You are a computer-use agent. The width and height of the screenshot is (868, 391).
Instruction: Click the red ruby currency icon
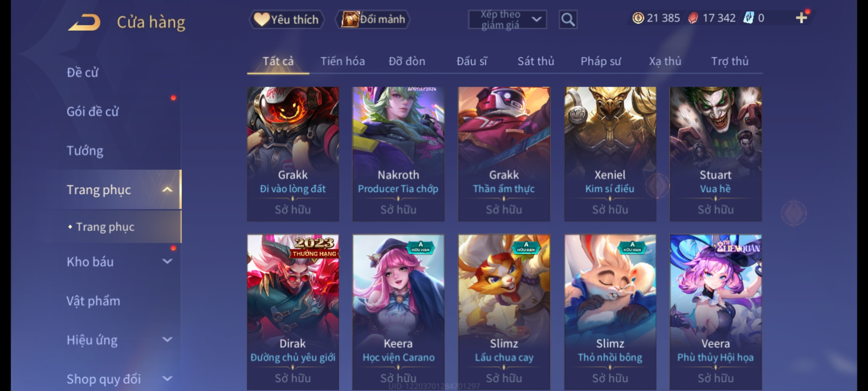[693, 18]
